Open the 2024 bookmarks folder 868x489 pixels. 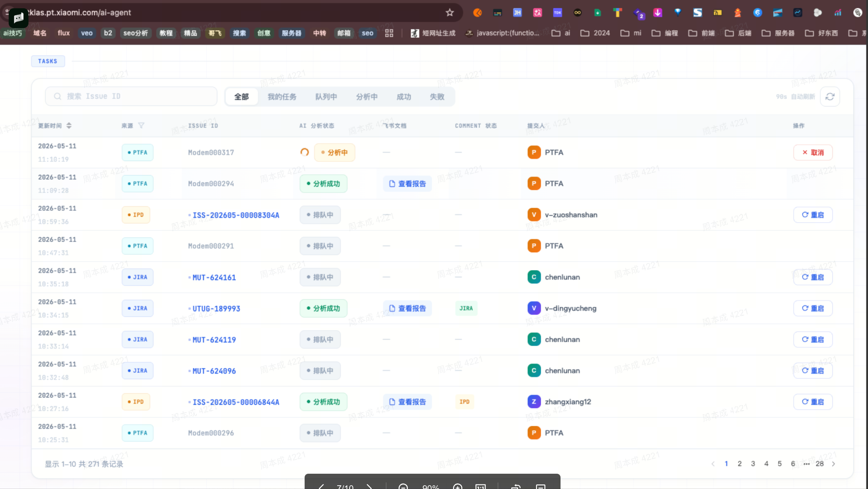click(595, 33)
